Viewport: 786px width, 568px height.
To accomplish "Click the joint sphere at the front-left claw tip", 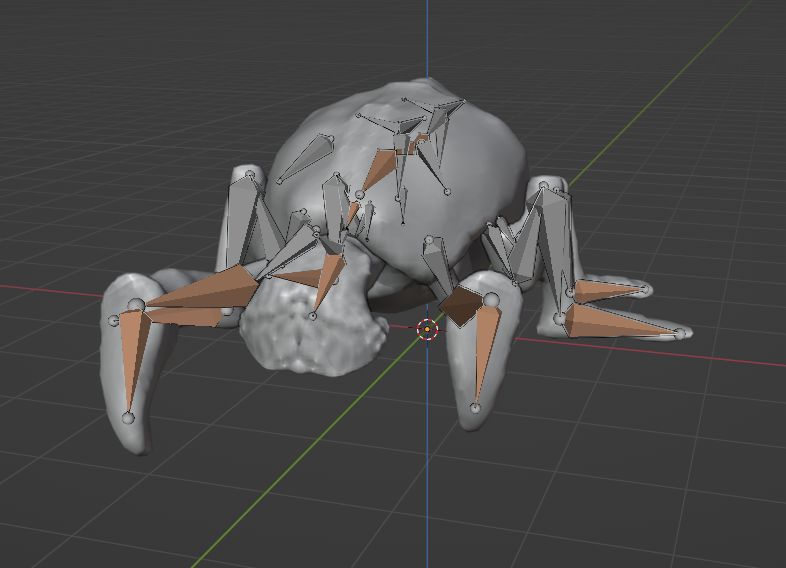I will 128,418.
